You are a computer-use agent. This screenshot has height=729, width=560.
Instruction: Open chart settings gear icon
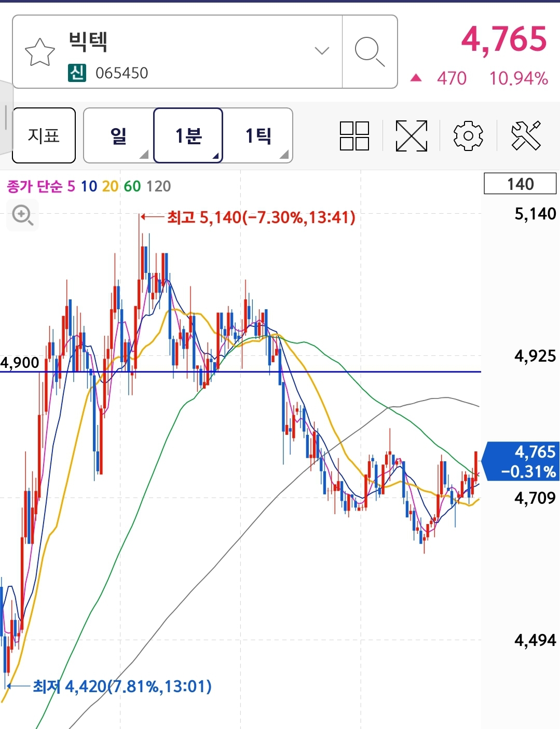tap(468, 136)
